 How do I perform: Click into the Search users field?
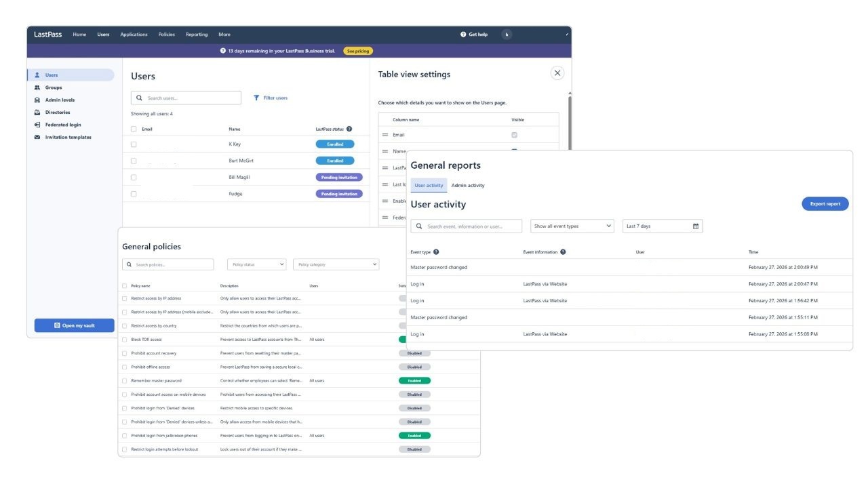[x=186, y=98]
